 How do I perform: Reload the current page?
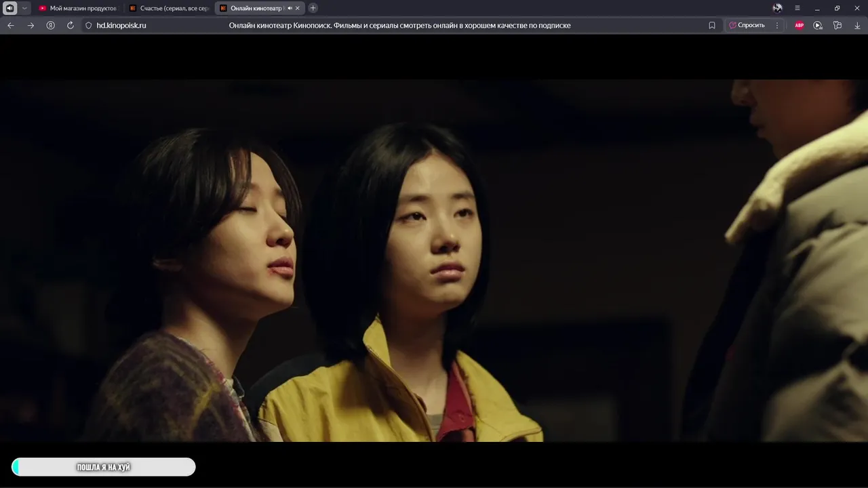click(70, 25)
